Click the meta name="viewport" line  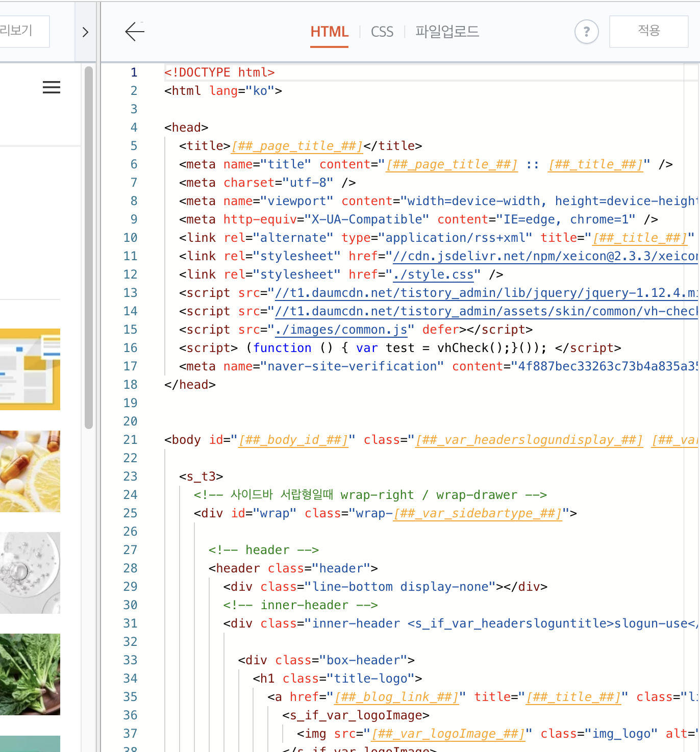coord(438,201)
